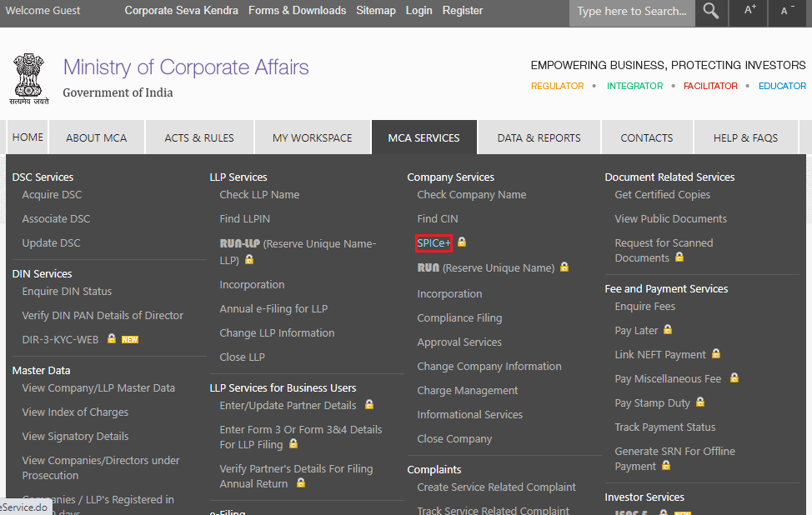This screenshot has width=812, height=515.
Task: Click lock icon beside Pay Later
Action: (x=668, y=329)
